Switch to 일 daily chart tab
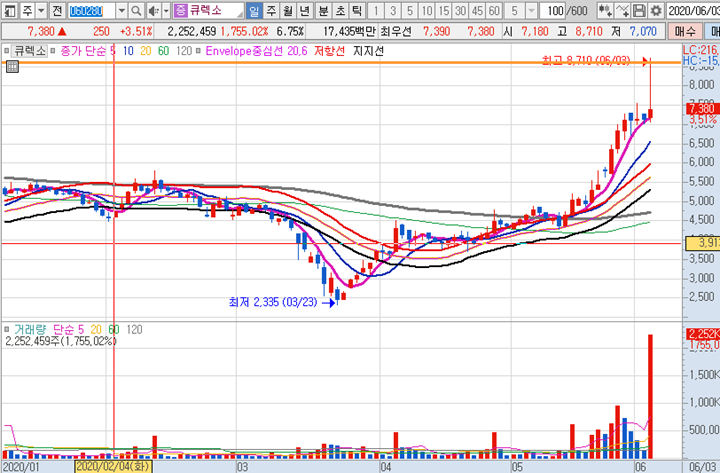 coord(254,10)
